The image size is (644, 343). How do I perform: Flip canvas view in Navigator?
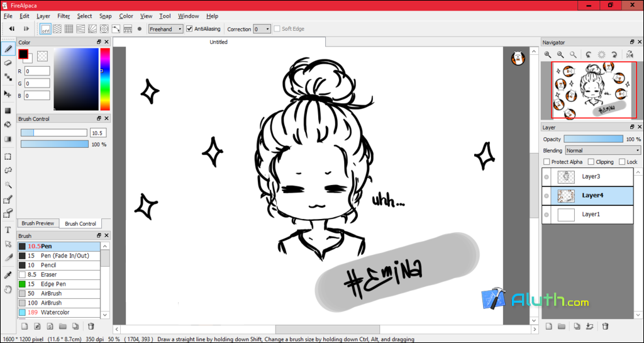(x=630, y=54)
